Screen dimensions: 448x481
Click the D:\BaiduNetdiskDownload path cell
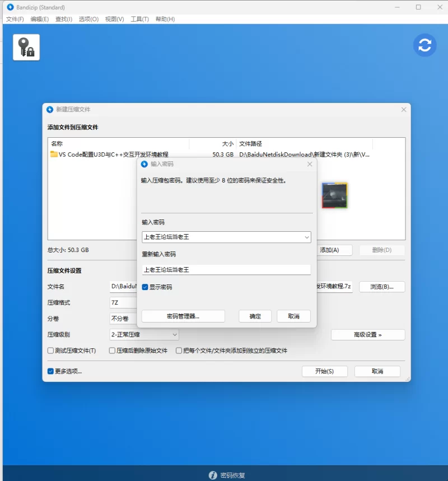[305, 155]
